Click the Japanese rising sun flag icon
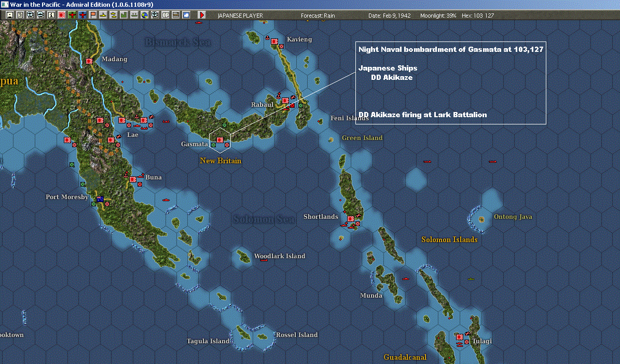 [62, 15]
